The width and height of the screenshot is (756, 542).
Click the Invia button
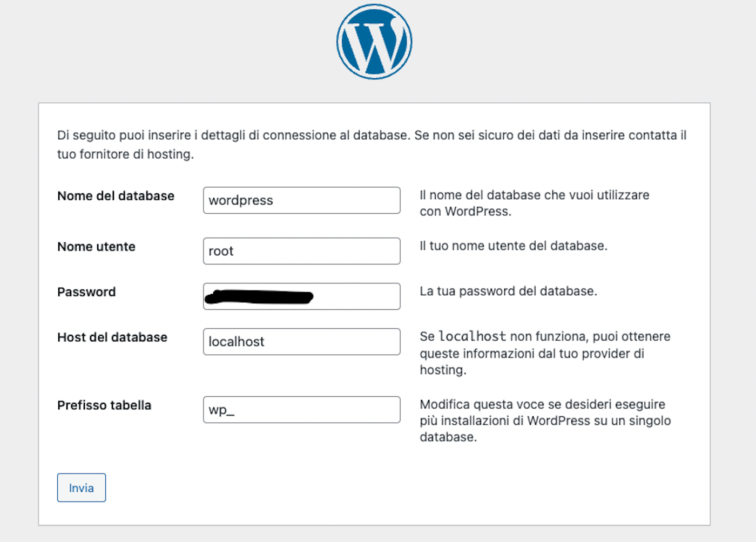pyautogui.click(x=81, y=487)
